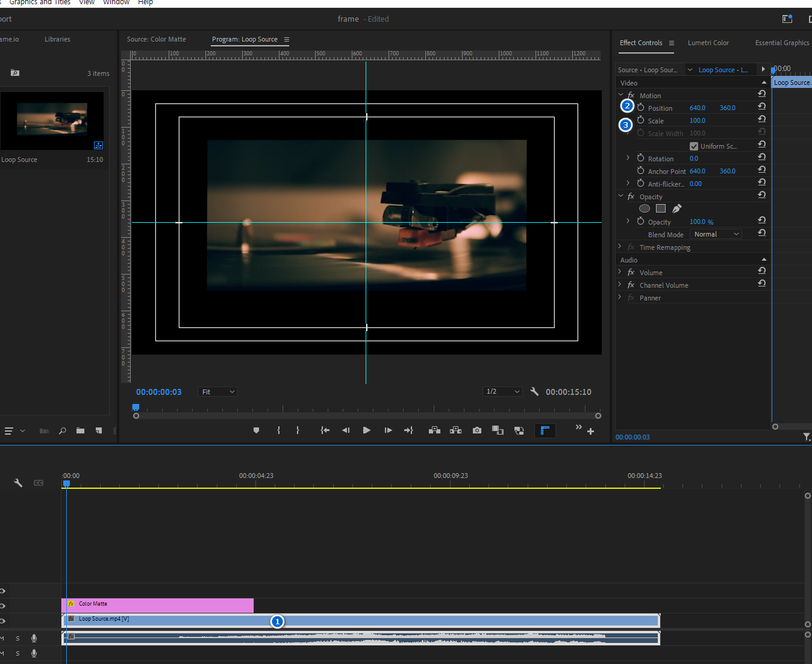The width and height of the screenshot is (812, 664).
Task: Open the Blend Mode dropdown
Action: tap(716, 234)
